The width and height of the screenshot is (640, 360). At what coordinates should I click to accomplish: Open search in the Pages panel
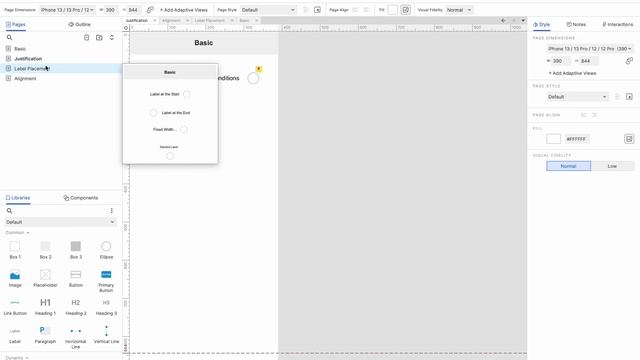(9, 38)
